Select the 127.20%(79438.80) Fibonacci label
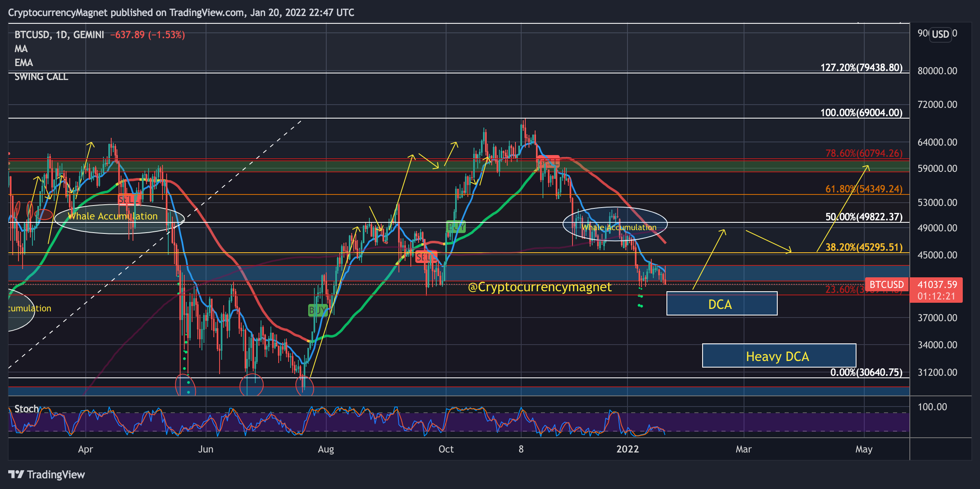Screen dimensions: 980x489 [x=861, y=67]
